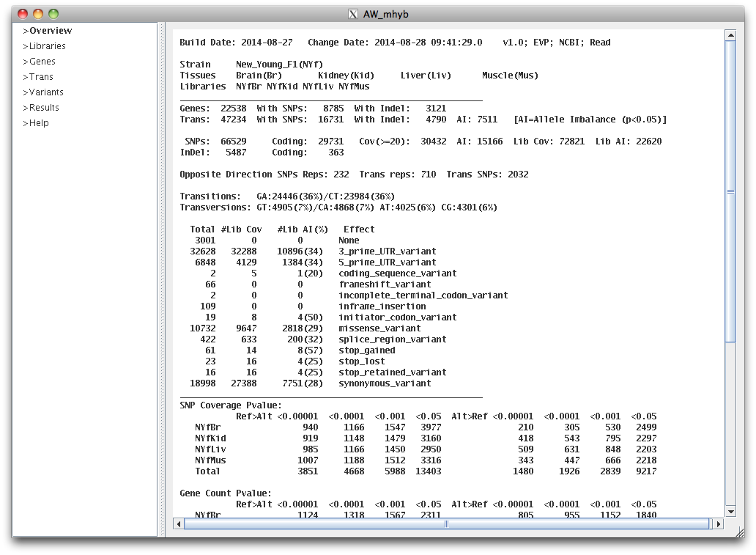
Task: Click the Change Date 2014-08-28 09:41:29.0 text
Action: click(x=395, y=43)
